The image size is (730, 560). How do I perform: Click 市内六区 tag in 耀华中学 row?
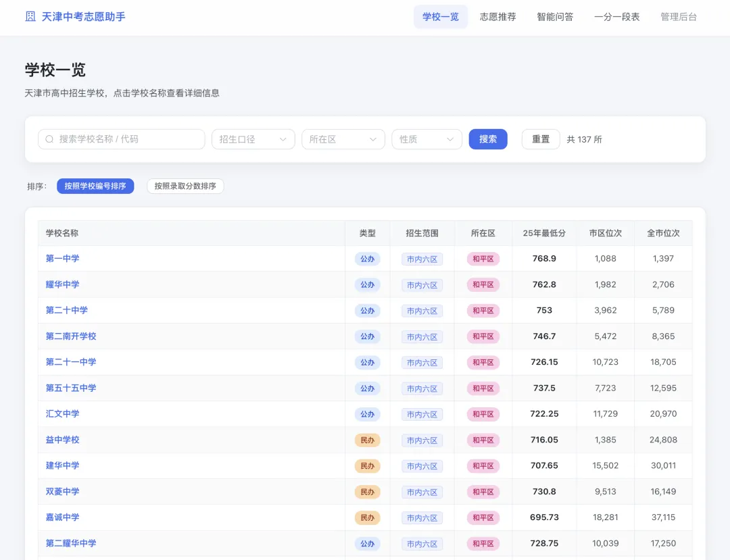point(422,285)
